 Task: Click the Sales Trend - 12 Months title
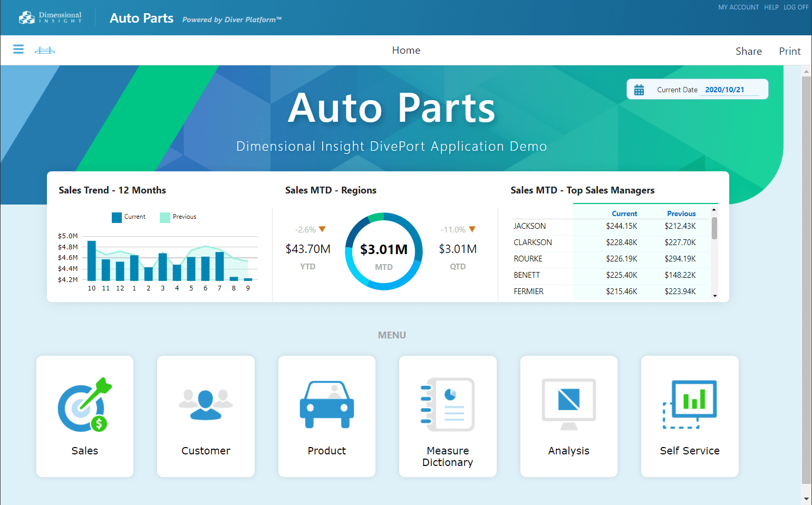[x=112, y=190]
